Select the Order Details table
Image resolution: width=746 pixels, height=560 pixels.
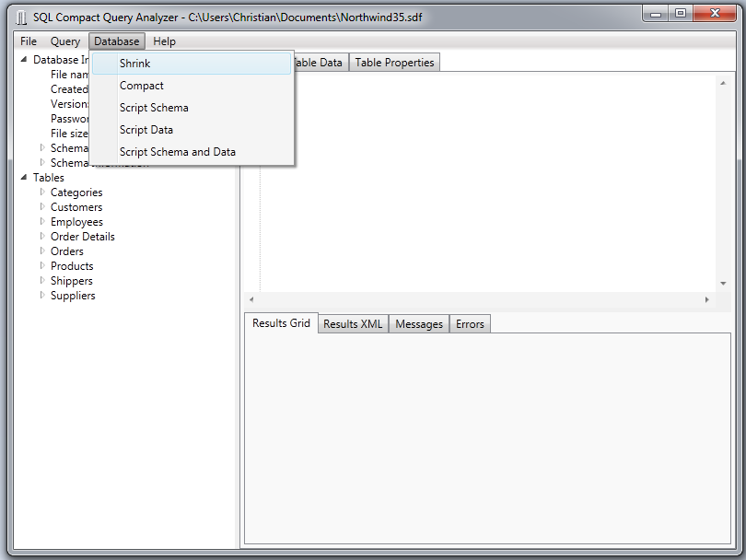pos(83,237)
